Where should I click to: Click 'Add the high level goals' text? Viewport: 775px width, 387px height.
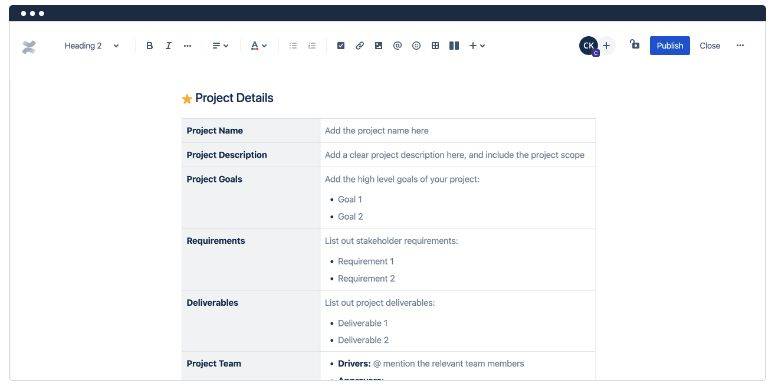point(402,179)
